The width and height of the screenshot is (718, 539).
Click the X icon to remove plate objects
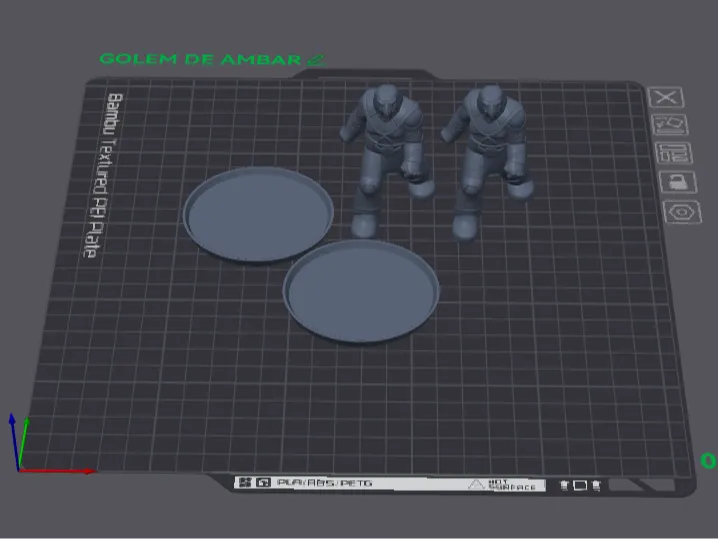point(666,97)
